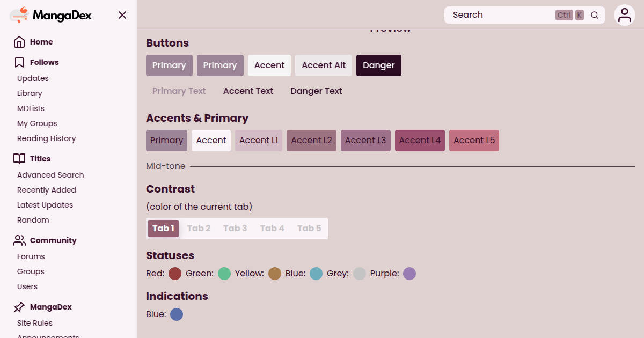Select Tab 1 in Contrast preview

pyautogui.click(x=163, y=228)
